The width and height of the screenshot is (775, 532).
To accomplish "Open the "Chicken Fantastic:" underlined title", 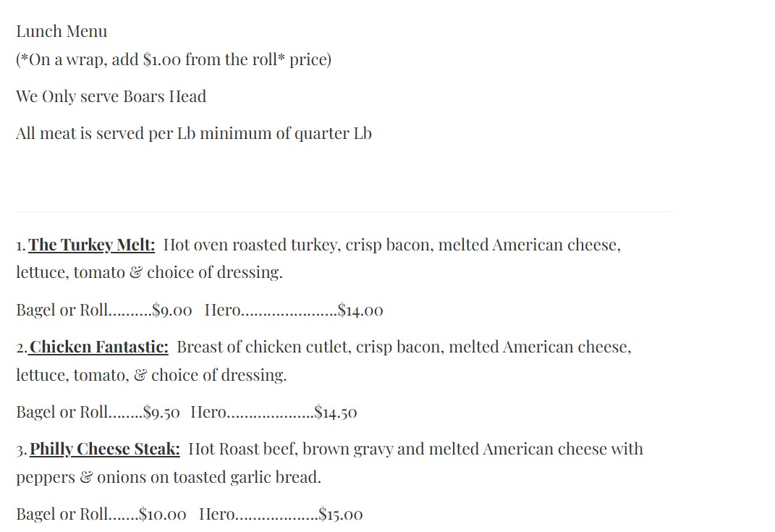I will coord(99,347).
